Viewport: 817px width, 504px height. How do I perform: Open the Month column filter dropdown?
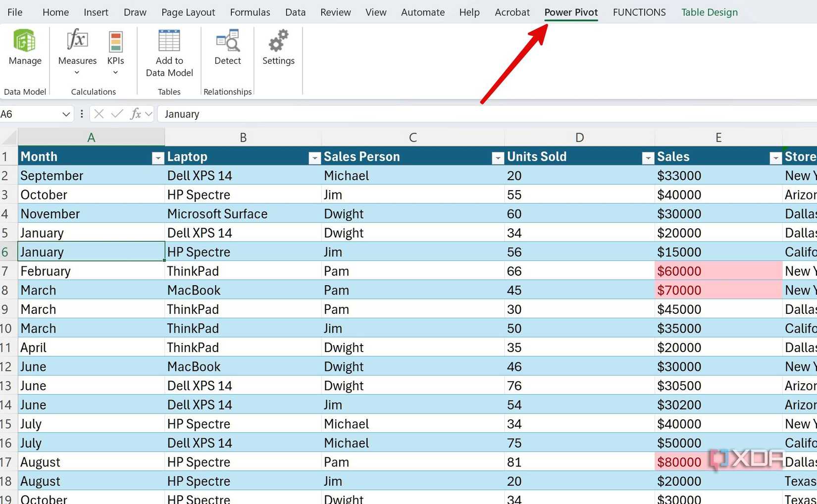pyautogui.click(x=157, y=157)
